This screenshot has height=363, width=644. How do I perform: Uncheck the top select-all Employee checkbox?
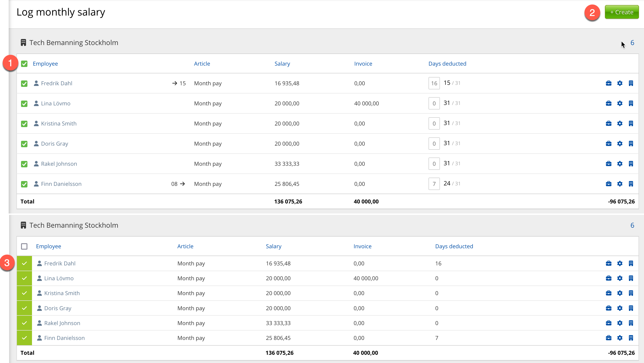pos(24,64)
